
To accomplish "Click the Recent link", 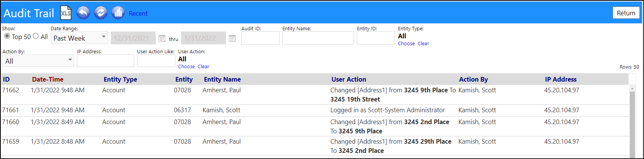I will [x=138, y=13].
